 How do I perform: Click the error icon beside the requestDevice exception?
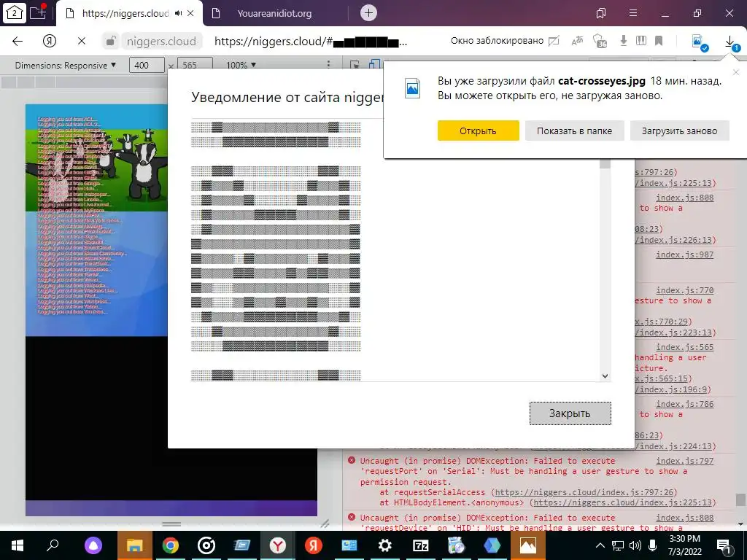pyautogui.click(x=352, y=517)
